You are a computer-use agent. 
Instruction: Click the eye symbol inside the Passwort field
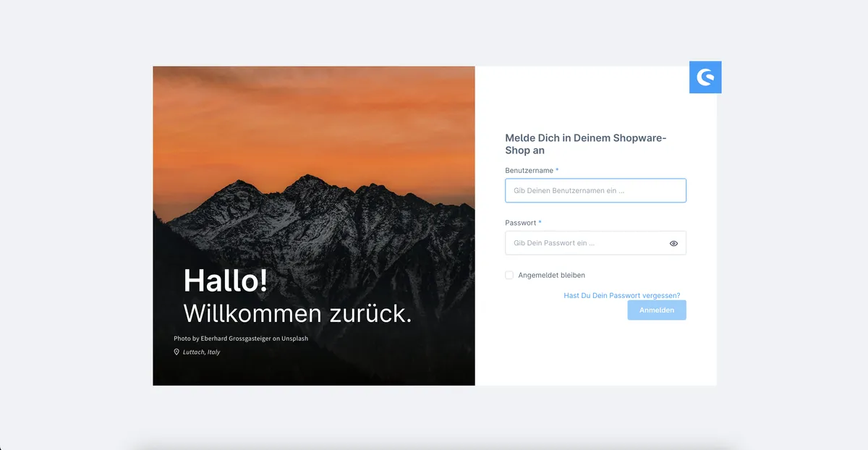click(673, 243)
